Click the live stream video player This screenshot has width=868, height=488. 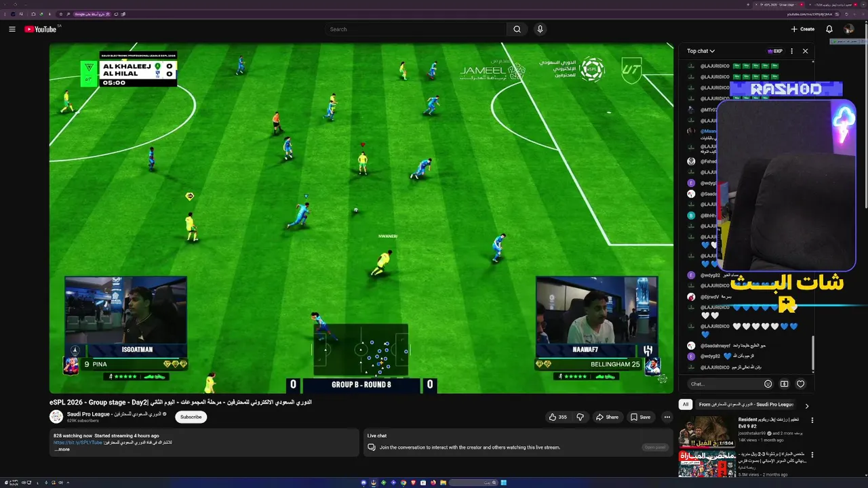tap(361, 218)
